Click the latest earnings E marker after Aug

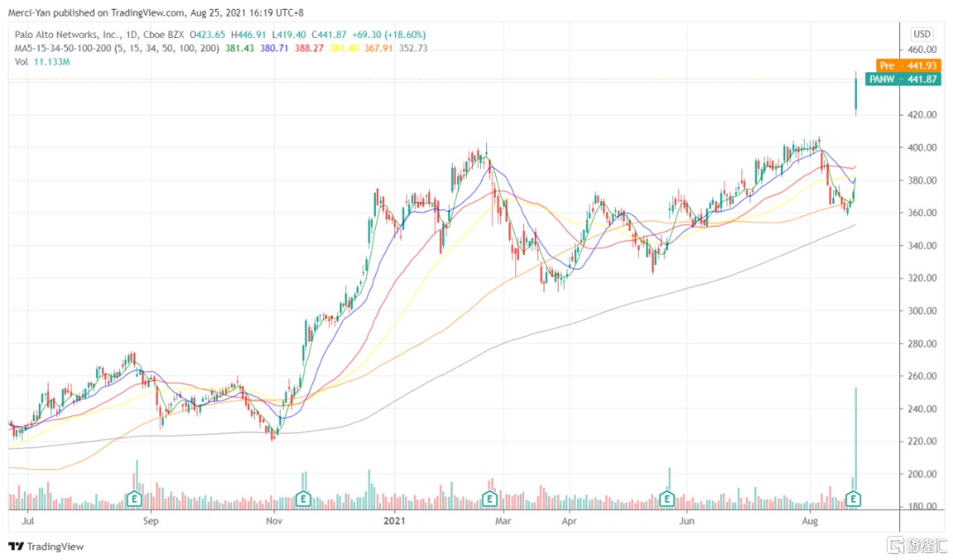[854, 500]
